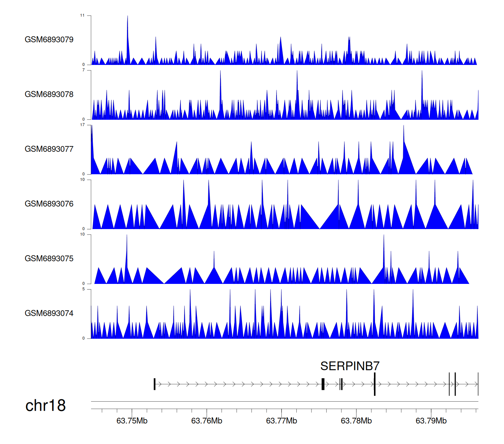Select the GSM6893074 track label
The width and height of the screenshot is (504, 444).
(49, 313)
